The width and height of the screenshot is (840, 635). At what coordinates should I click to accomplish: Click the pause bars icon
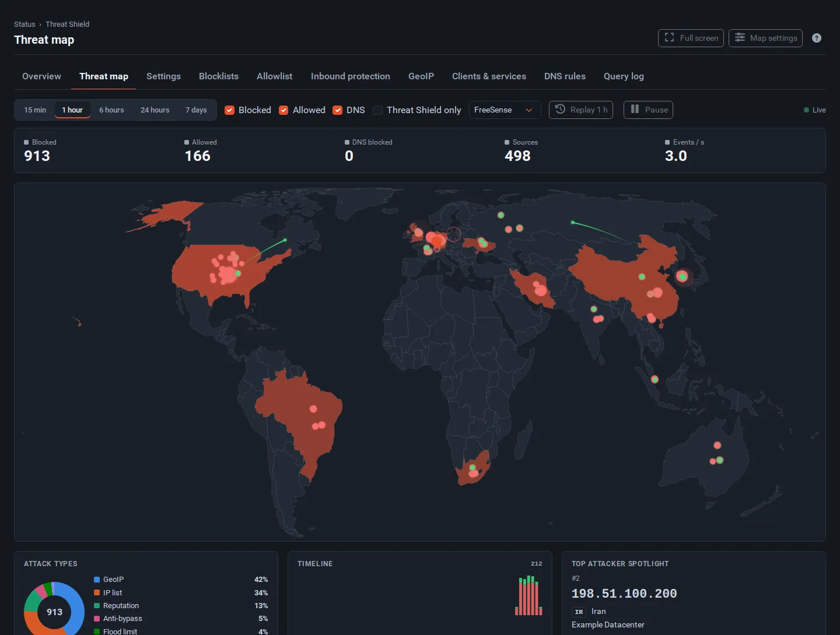click(635, 109)
